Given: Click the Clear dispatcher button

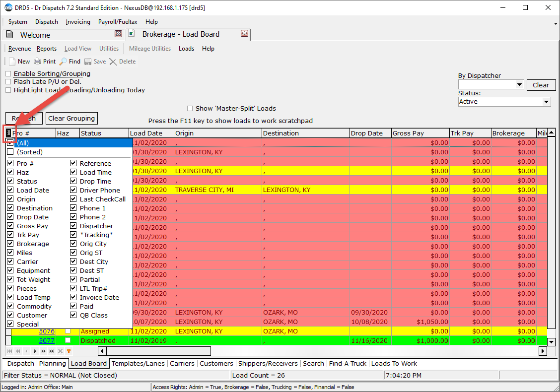Looking at the screenshot, I should click(541, 85).
